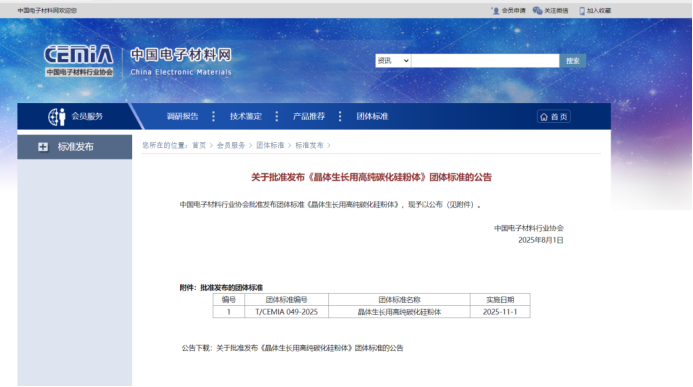The image size is (693, 387).
Task: Select the 标准发布 sidebar item
Action: click(x=75, y=147)
